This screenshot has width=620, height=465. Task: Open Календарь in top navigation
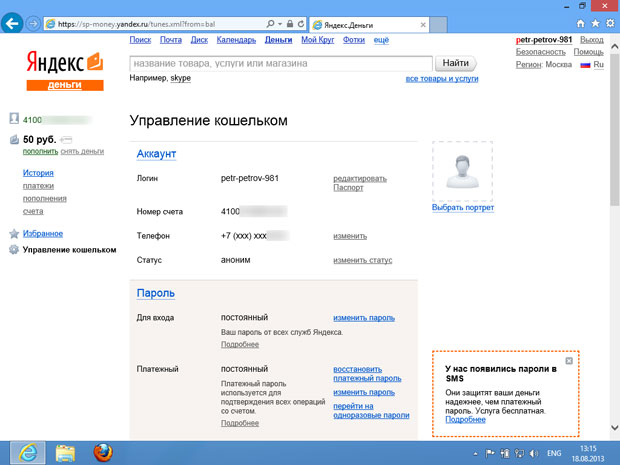(x=236, y=40)
